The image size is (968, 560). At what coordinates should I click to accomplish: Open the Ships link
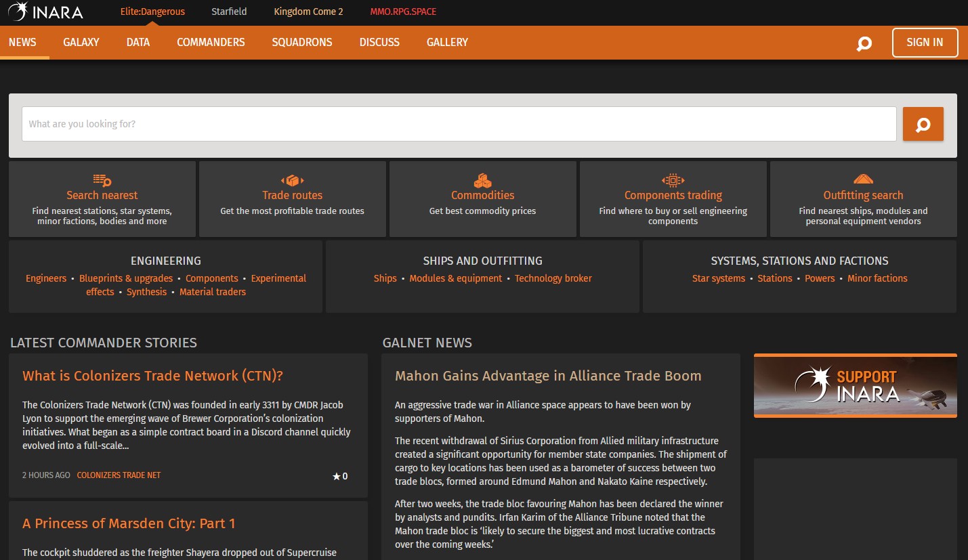385,278
